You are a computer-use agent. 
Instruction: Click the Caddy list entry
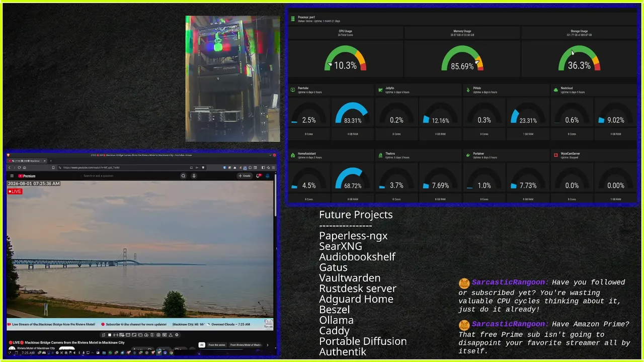pos(334,331)
